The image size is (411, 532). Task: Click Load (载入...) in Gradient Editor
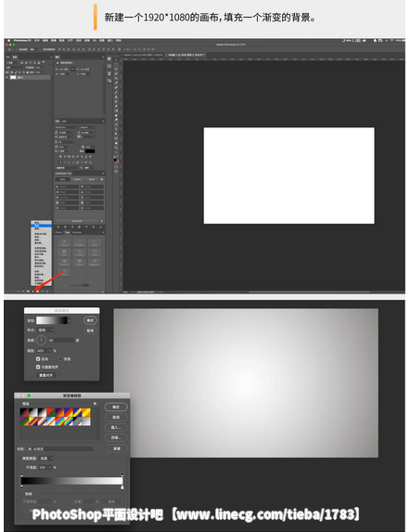coord(116,427)
